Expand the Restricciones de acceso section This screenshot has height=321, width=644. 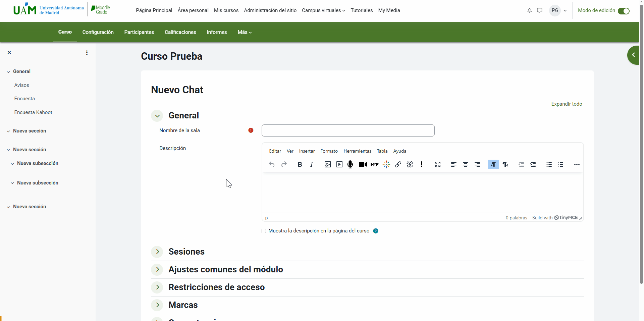(x=157, y=287)
